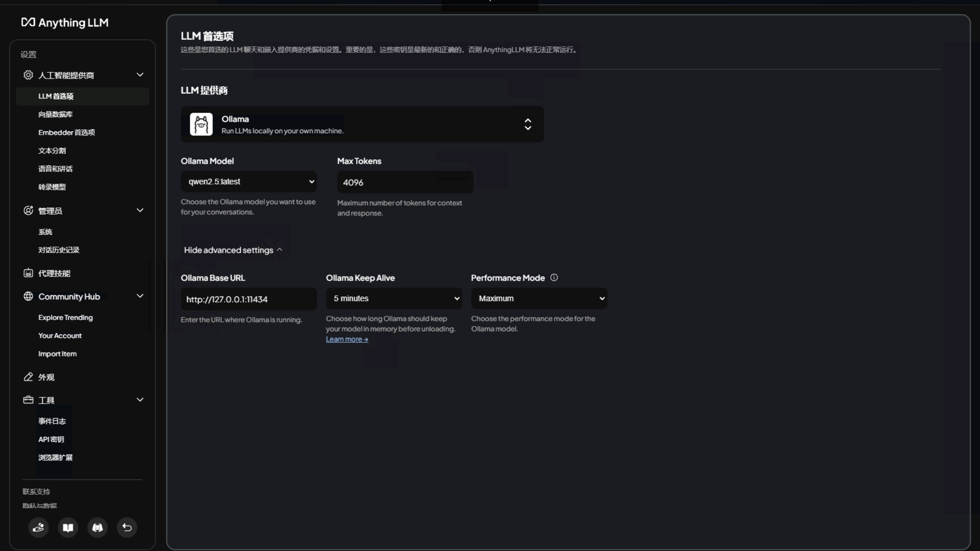The width and height of the screenshot is (980, 551).
Task: Hide advanced settings
Action: point(233,250)
